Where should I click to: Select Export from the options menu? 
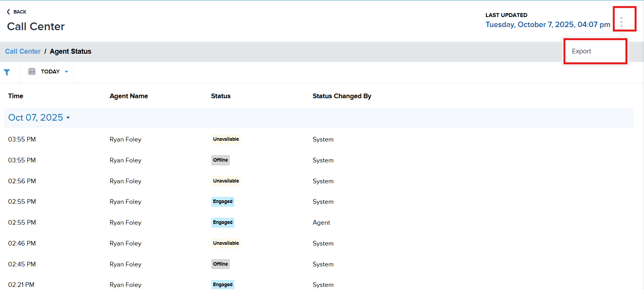click(581, 51)
